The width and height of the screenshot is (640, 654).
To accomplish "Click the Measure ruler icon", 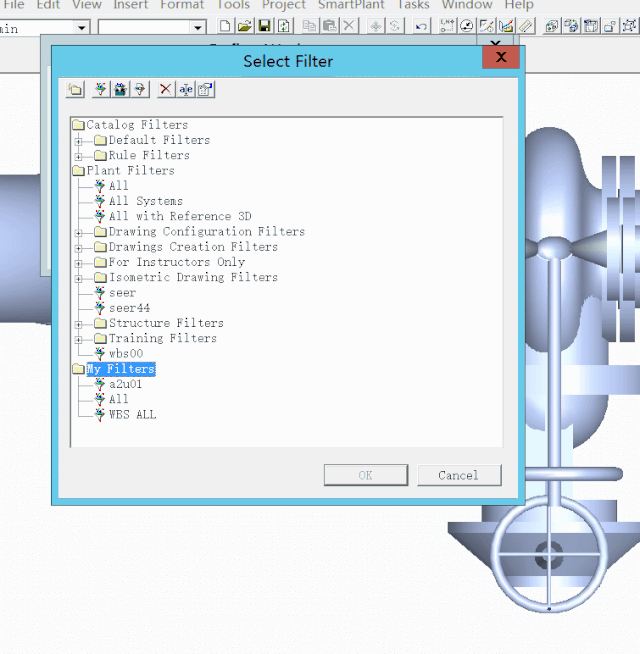I will [x=526, y=26].
